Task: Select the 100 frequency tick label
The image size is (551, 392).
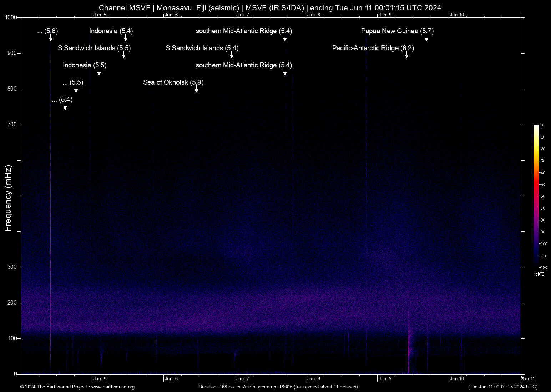Action: (12, 338)
